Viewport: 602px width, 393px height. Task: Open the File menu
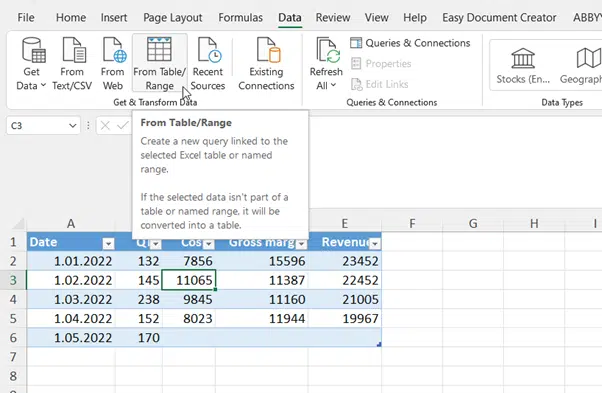coord(26,18)
